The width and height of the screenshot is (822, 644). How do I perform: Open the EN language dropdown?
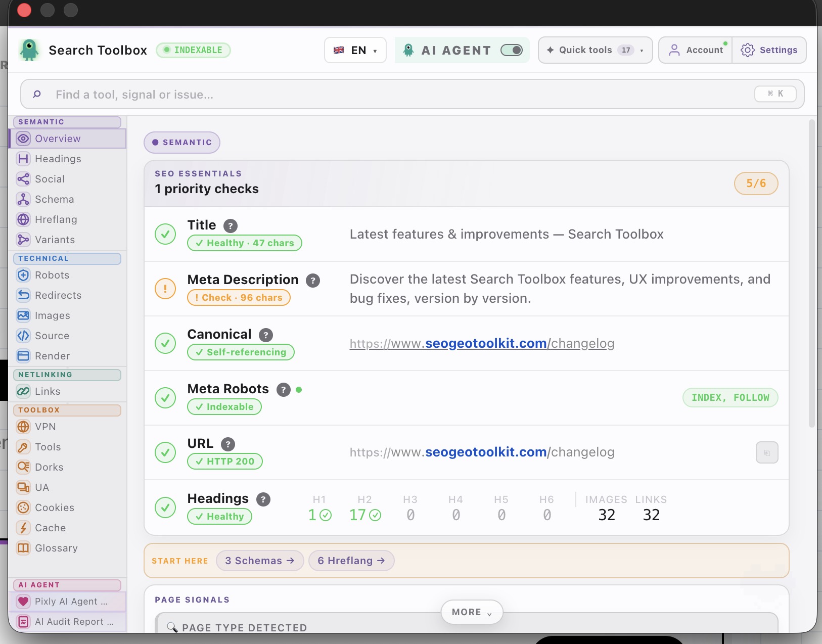pyautogui.click(x=355, y=50)
